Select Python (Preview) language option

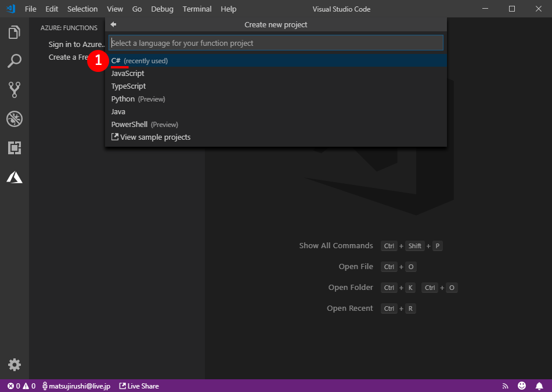[276, 99]
